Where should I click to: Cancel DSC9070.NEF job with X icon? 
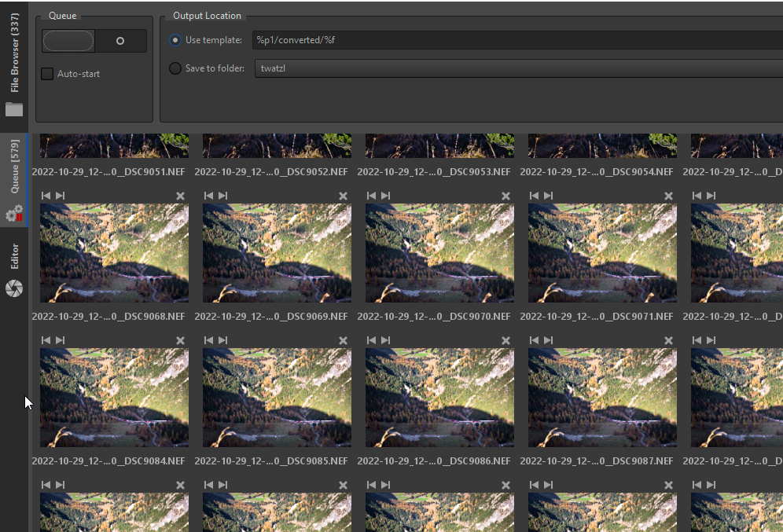(505, 196)
